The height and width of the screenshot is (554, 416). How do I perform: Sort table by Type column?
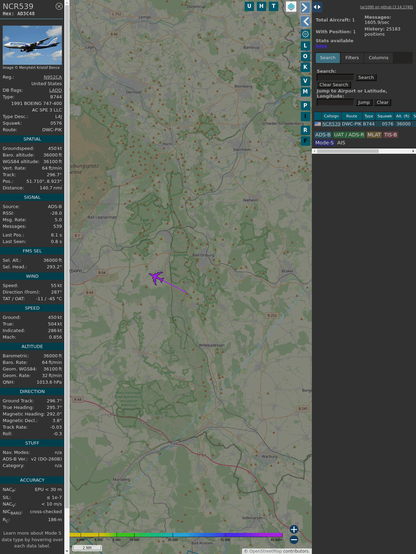(x=369, y=116)
